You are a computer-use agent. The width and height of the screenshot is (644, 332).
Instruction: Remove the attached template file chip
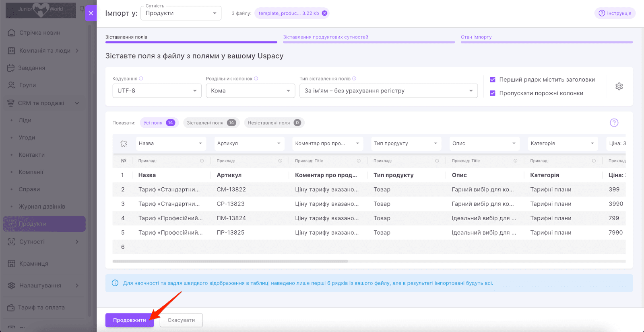point(324,13)
